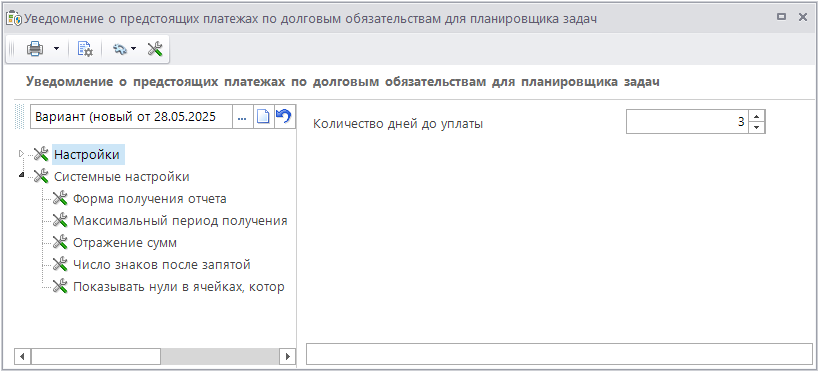This screenshot has width=819, height=372.
Task: Select Максимальный период получения item
Action: click(x=180, y=220)
